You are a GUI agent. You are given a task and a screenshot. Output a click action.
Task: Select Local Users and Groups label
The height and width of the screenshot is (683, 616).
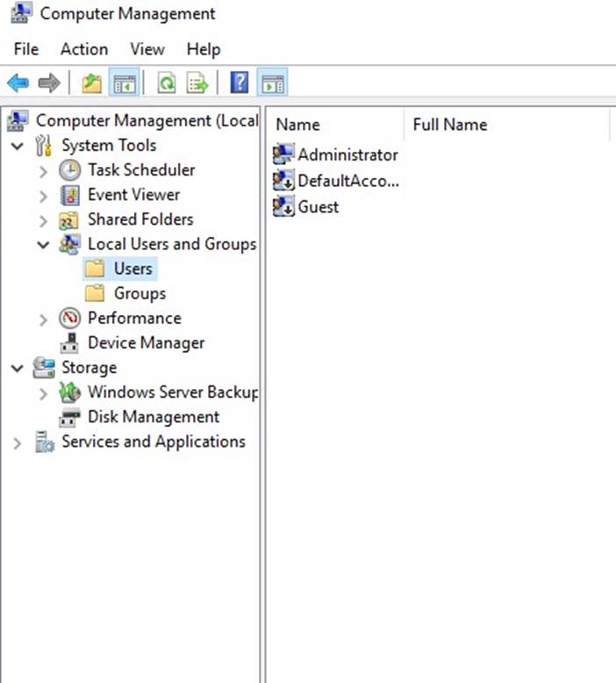coord(172,244)
